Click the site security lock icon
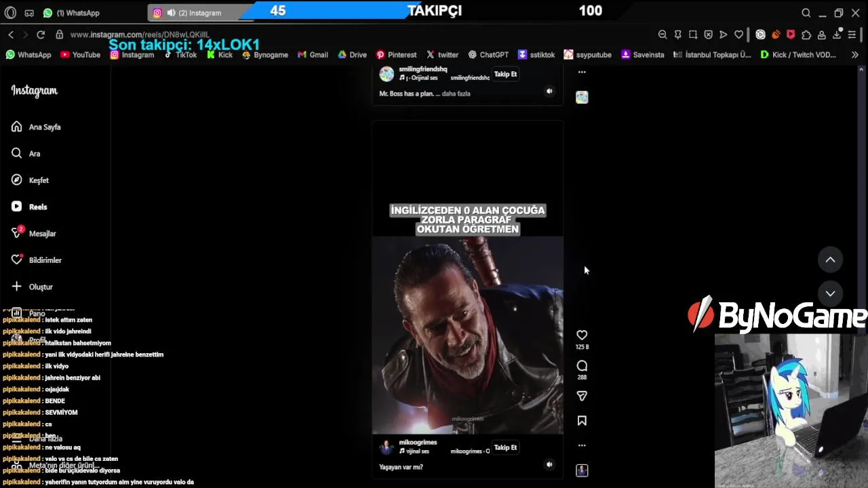The height and width of the screenshot is (488, 868). click(x=60, y=35)
